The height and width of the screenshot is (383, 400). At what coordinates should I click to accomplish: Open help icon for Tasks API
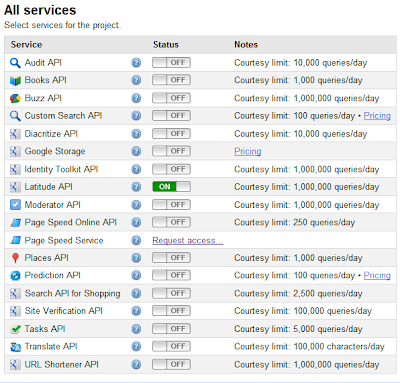(136, 329)
